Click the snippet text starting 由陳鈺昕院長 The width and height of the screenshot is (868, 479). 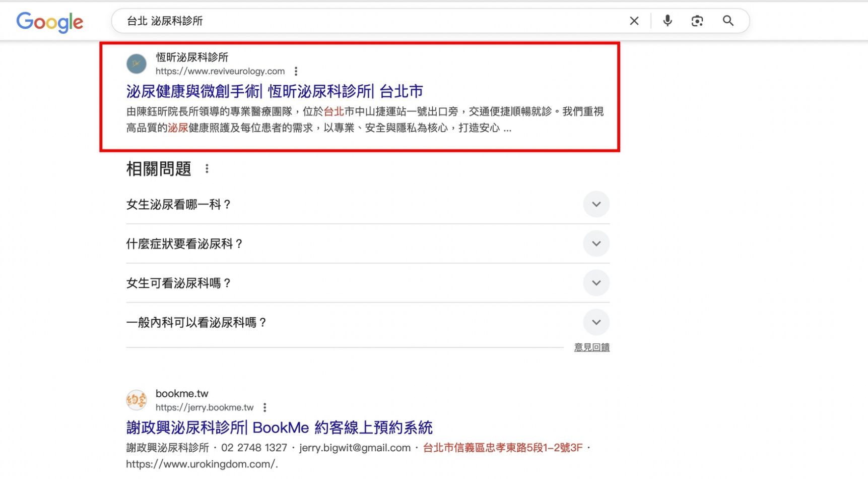[365, 119]
